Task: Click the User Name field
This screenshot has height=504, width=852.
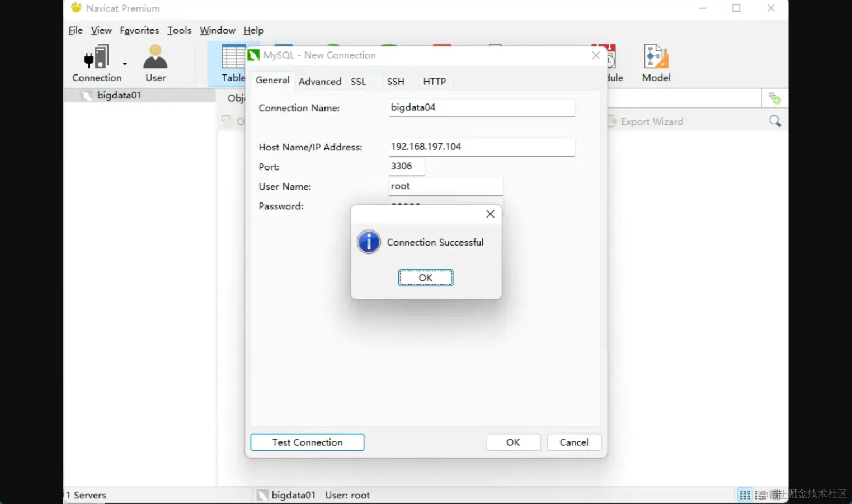Action: pos(446,186)
